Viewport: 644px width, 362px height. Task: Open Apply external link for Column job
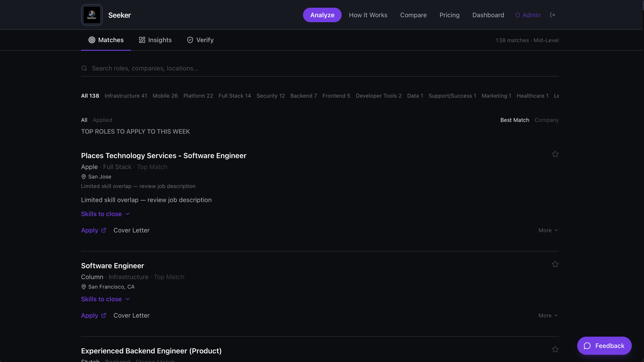point(93,315)
